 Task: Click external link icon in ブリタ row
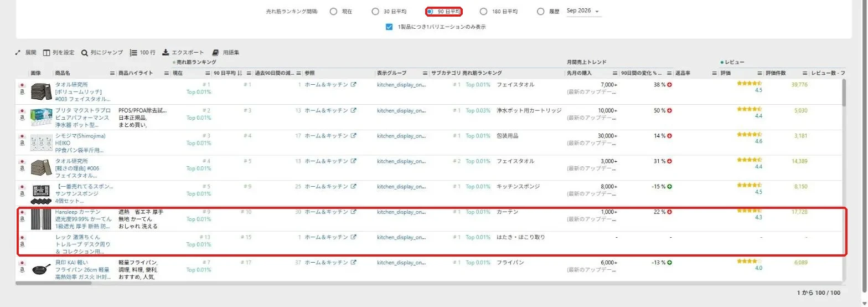coord(354,110)
